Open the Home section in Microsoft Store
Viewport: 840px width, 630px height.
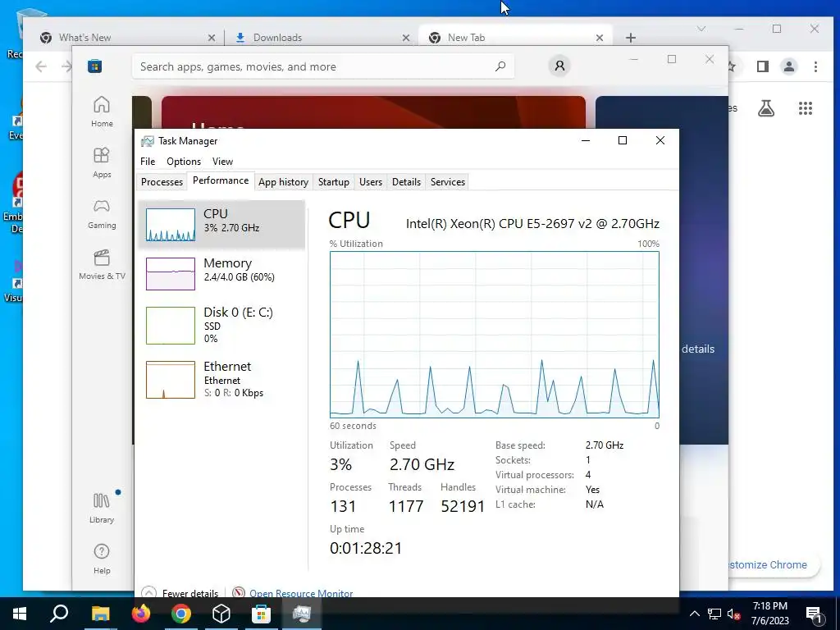point(102,112)
